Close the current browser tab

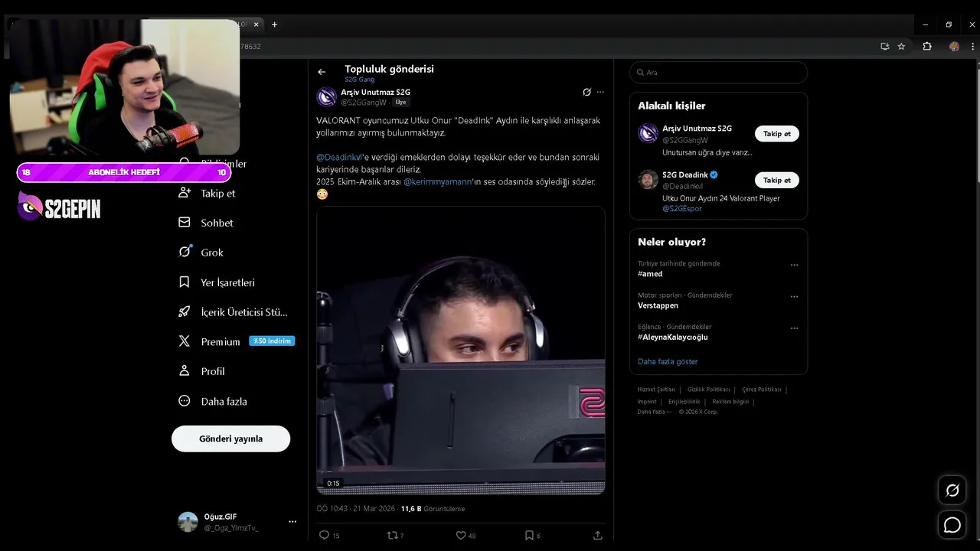tap(256, 24)
